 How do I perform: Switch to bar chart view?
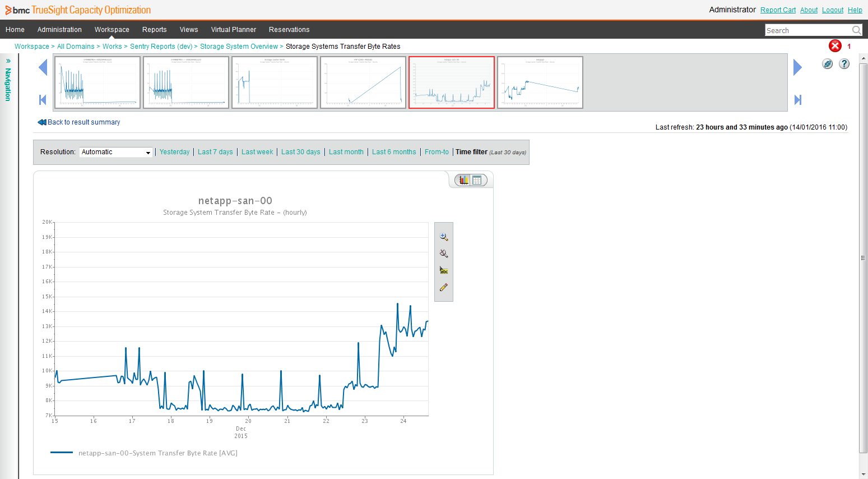tap(463, 180)
